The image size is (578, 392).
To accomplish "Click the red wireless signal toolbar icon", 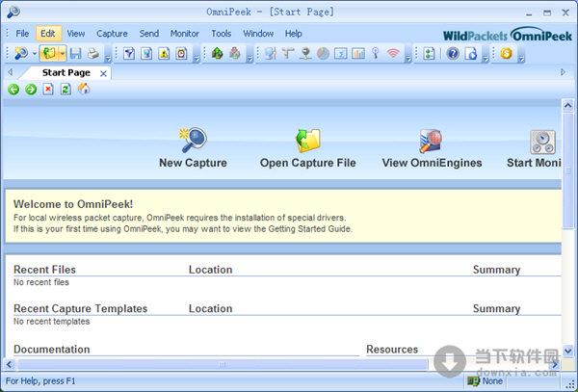I will click(393, 54).
